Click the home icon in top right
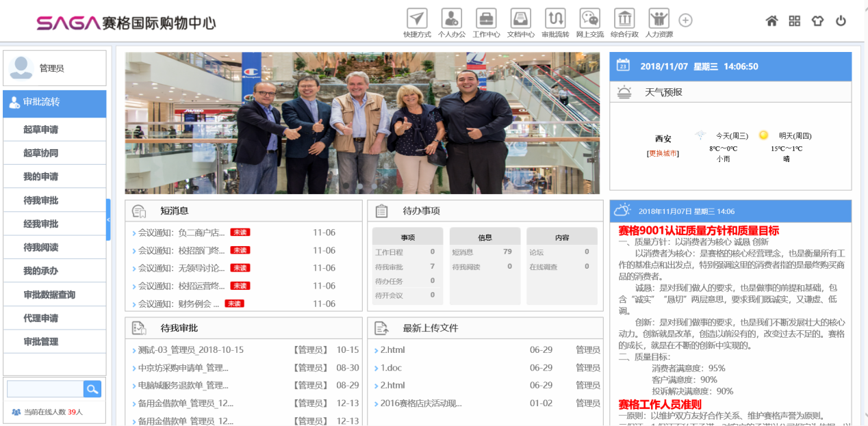Screen dimensions: 868x426 (771, 21)
